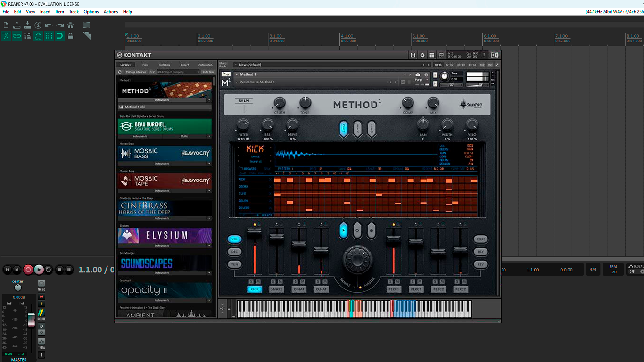The height and width of the screenshot is (362, 644).
Task: Select the KICK channel button
Action: click(x=254, y=289)
